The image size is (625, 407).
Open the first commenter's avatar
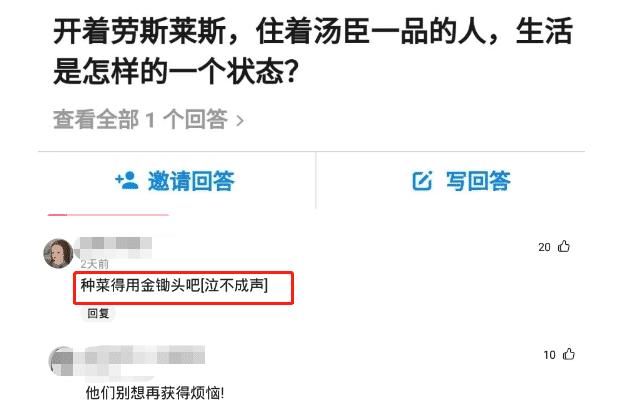pos(58,253)
